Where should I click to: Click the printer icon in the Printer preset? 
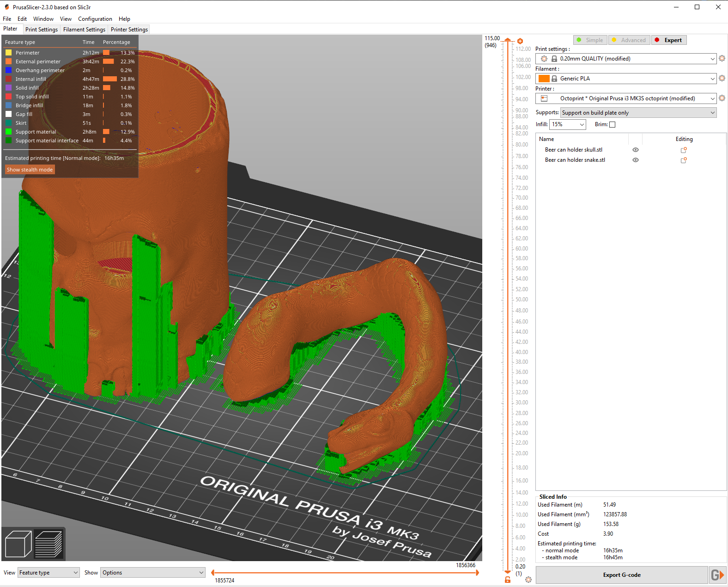[x=544, y=98]
